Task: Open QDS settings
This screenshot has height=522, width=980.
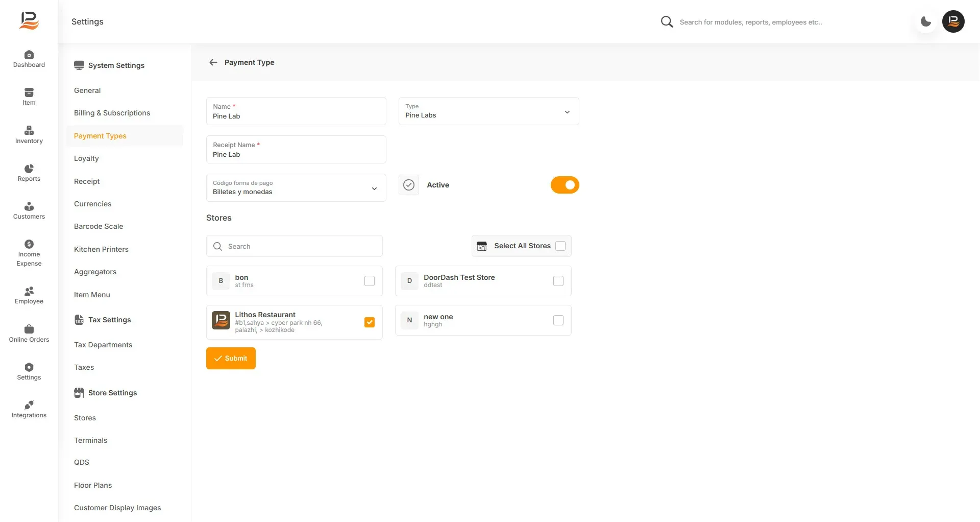Action: [82, 462]
